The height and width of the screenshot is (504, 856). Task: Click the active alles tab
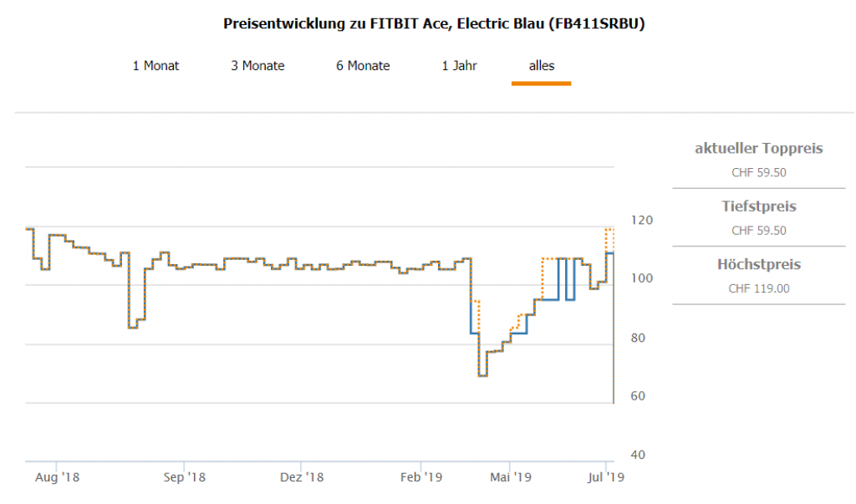[541, 66]
